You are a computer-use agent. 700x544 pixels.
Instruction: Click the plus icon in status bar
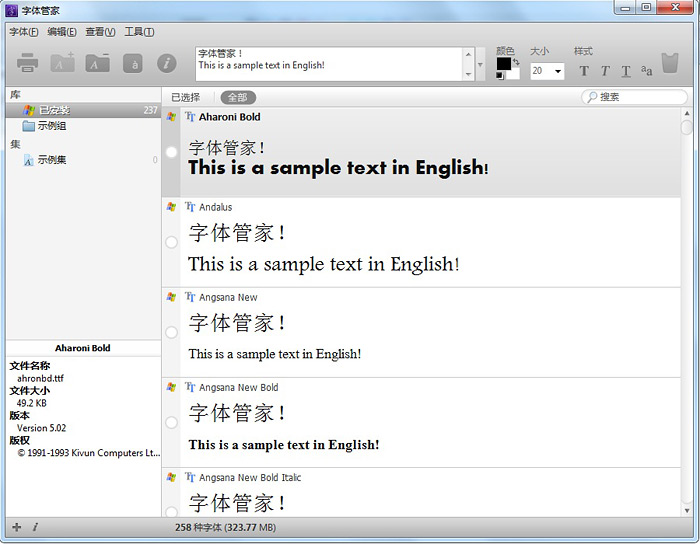tap(16, 527)
